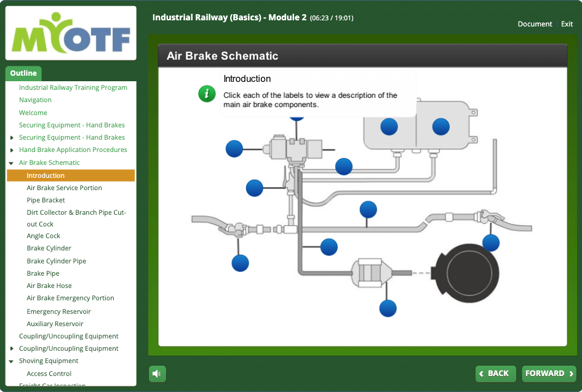
Task: Expand the second Securing Equipment - Hand Brakes section
Action: (x=12, y=138)
